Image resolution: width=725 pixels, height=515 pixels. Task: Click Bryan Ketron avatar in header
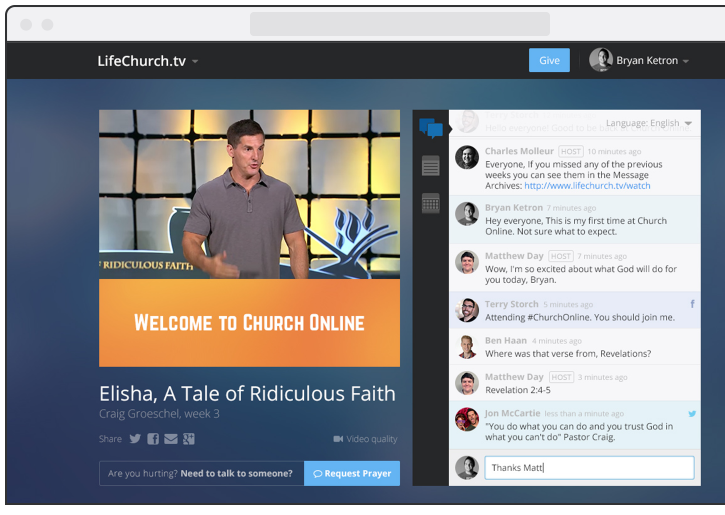[601, 60]
